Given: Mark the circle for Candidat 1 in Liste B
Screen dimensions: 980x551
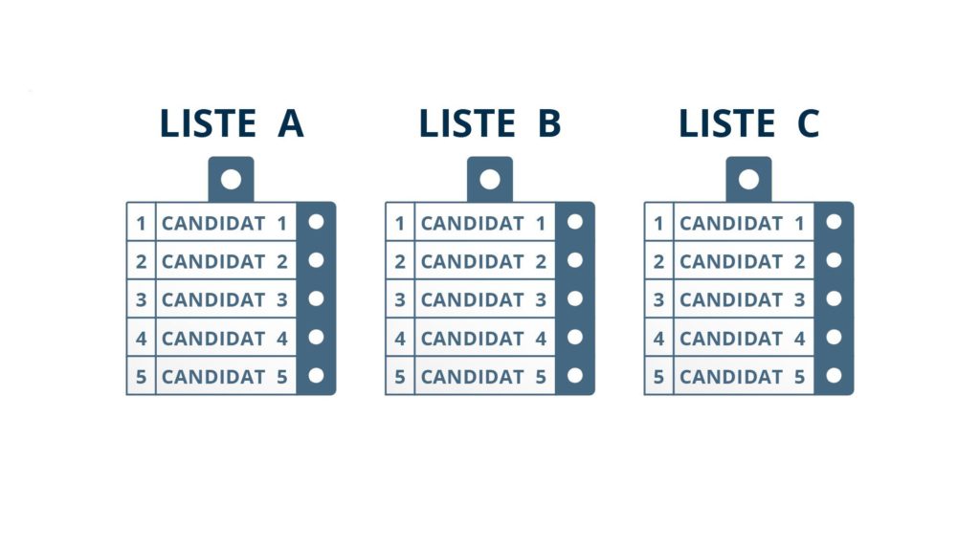Looking at the screenshot, I should click(575, 222).
